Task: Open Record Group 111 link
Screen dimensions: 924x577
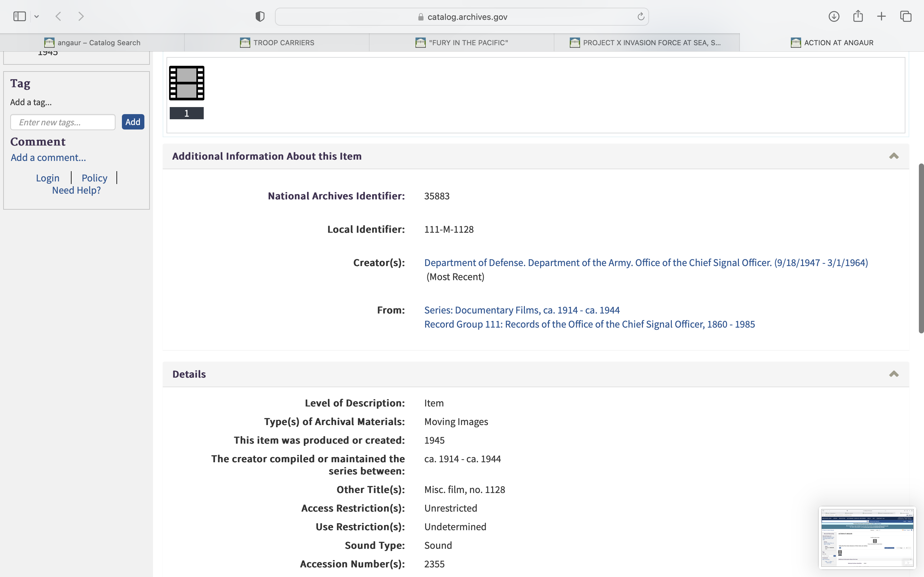Action: [589, 324]
